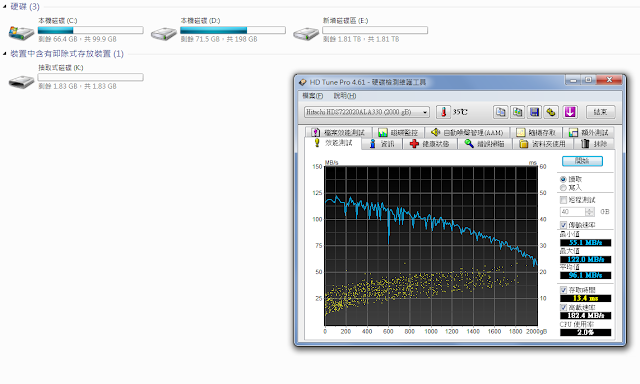Open the Hitachi drive selection dropdown
Viewport: 640px width, 384px height.
coord(367,112)
